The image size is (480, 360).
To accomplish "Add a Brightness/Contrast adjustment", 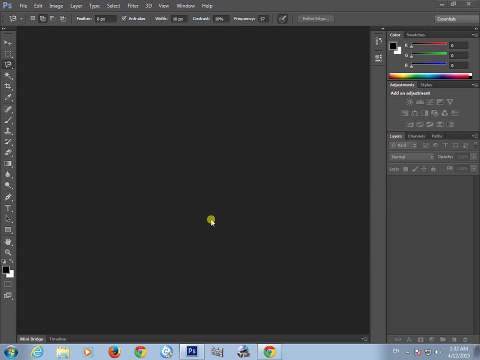I will click(410, 102).
